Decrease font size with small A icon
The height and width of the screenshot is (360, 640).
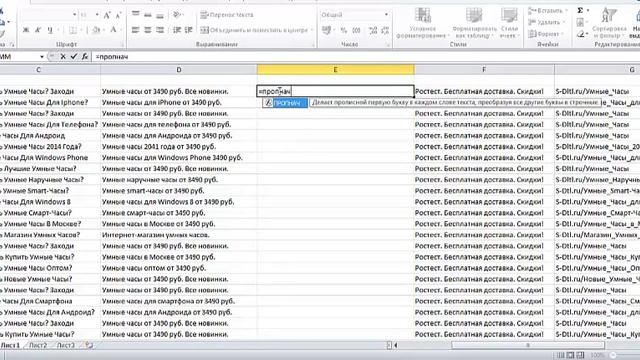[118, 15]
